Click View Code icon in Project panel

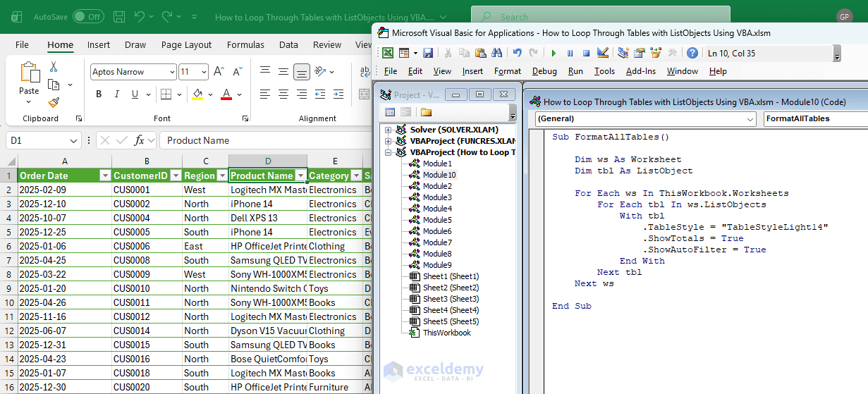390,112
